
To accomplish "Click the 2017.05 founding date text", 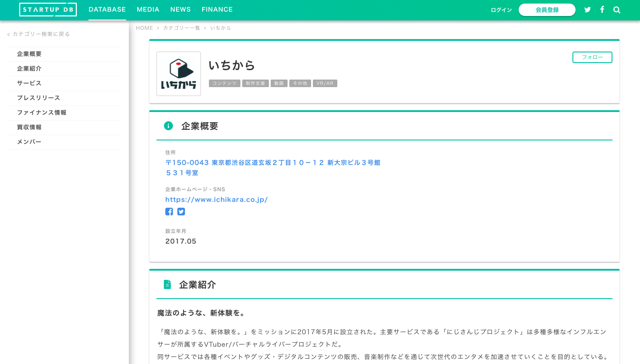I will click(x=181, y=241).
